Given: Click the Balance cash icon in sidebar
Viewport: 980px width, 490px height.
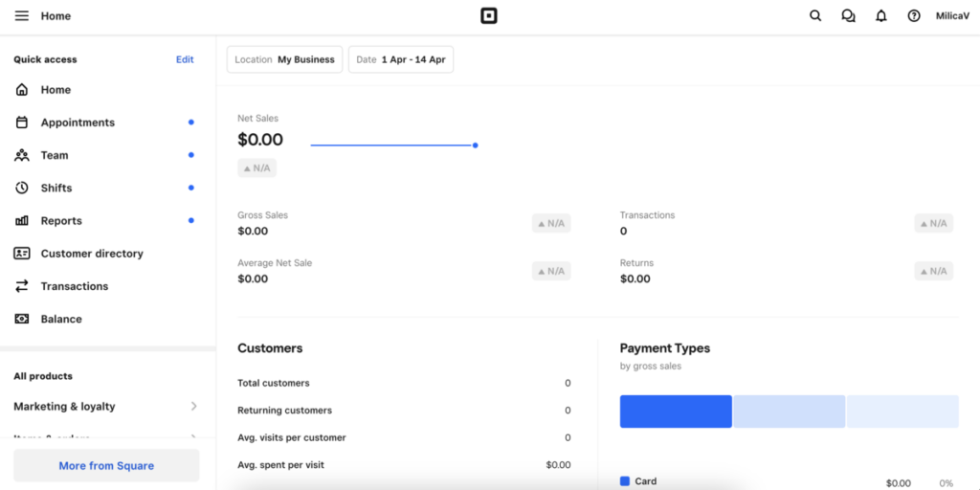Looking at the screenshot, I should click(x=22, y=319).
